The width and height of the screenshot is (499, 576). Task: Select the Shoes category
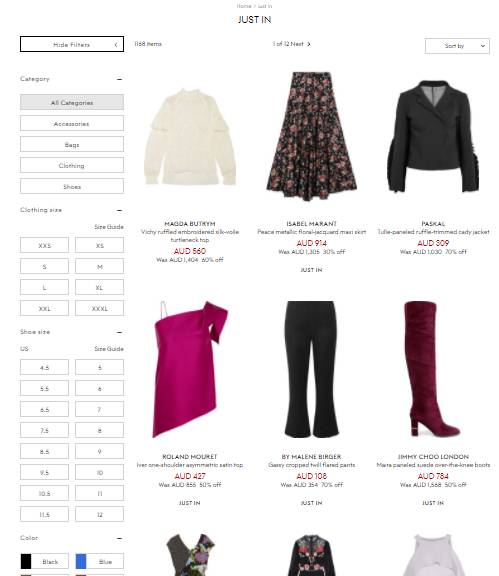pyautogui.click(x=72, y=186)
